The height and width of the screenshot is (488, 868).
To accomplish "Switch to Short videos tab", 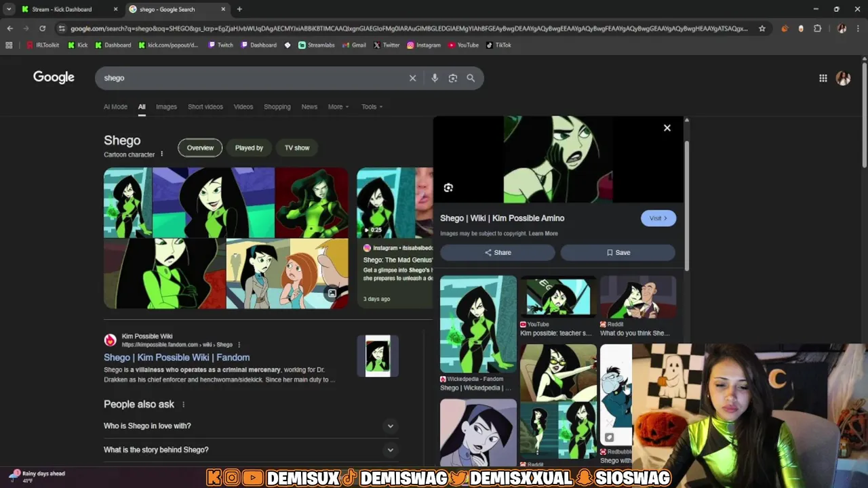I will click(205, 106).
